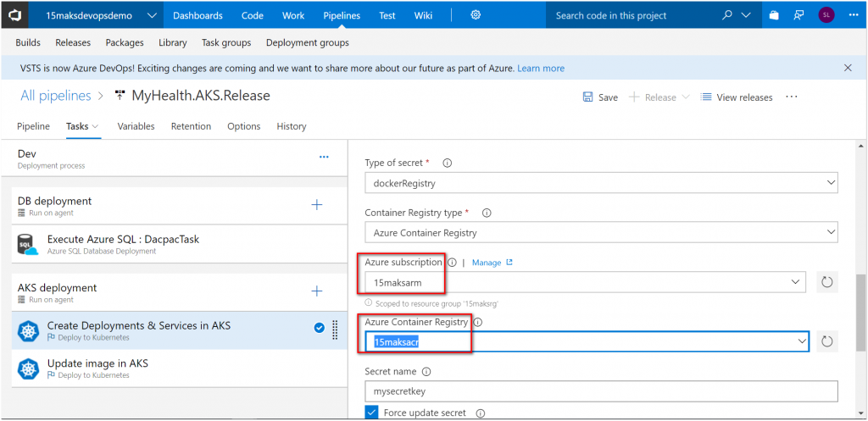Click the View releases list icon
868x421 pixels.
706,97
